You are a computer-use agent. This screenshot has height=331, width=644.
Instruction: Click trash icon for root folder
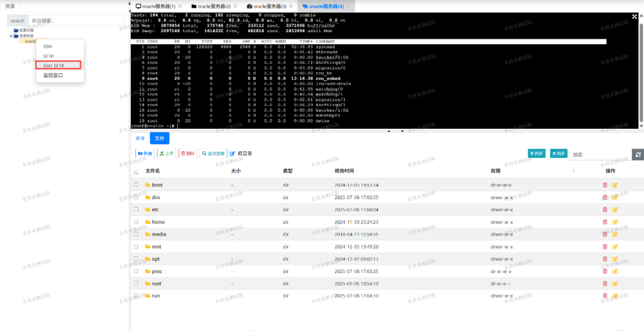pos(605,283)
